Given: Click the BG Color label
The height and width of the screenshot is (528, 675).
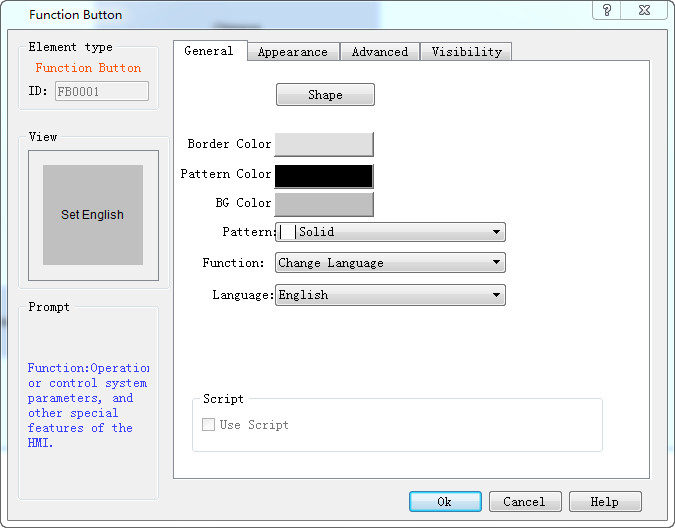Looking at the screenshot, I should [243, 203].
